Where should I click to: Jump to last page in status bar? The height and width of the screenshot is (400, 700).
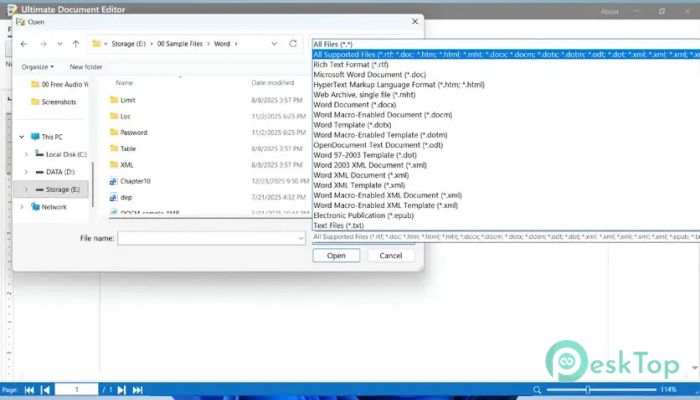click(138, 390)
